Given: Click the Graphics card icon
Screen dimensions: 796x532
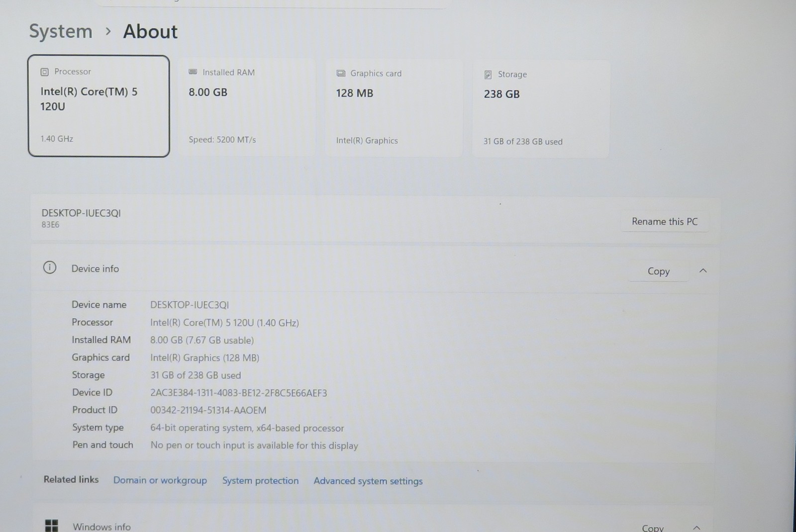Looking at the screenshot, I should click(341, 74).
